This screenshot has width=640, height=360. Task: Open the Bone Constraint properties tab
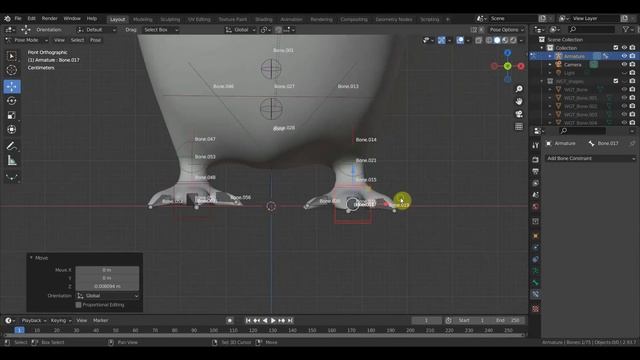point(536,294)
